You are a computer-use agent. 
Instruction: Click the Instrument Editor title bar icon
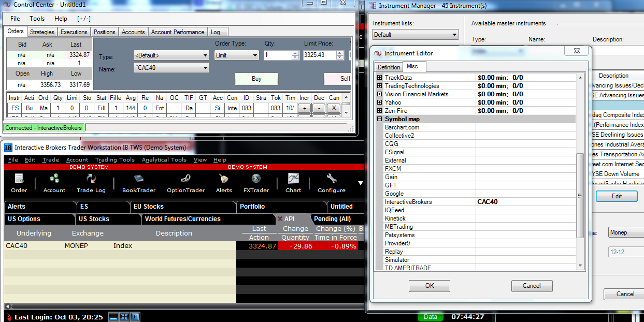point(377,53)
